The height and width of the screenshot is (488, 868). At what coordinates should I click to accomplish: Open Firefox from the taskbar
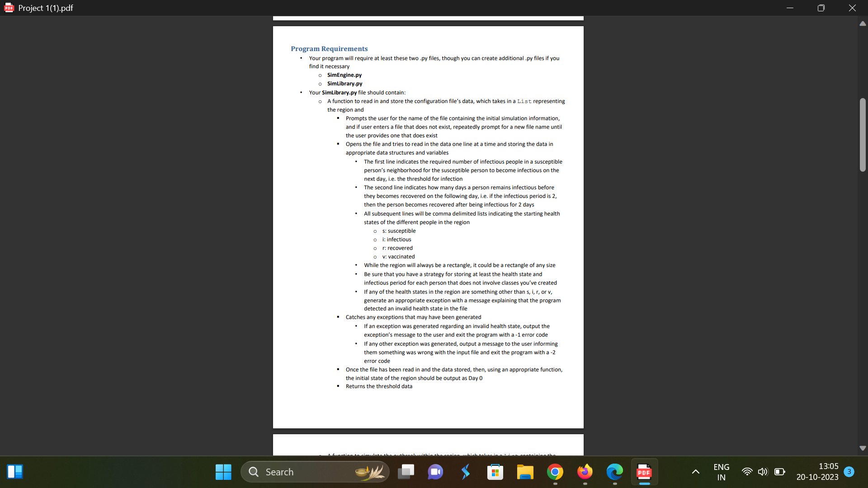585,471
